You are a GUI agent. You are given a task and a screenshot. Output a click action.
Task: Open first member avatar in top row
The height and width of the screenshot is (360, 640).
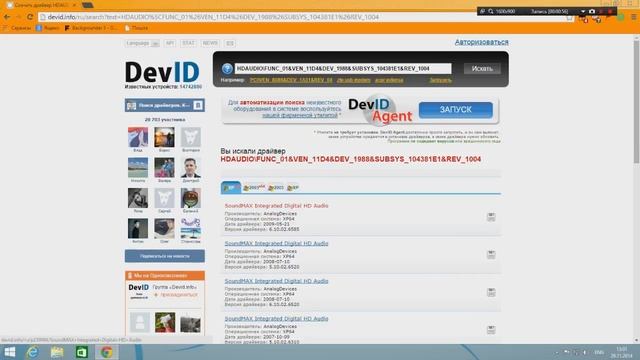138,137
